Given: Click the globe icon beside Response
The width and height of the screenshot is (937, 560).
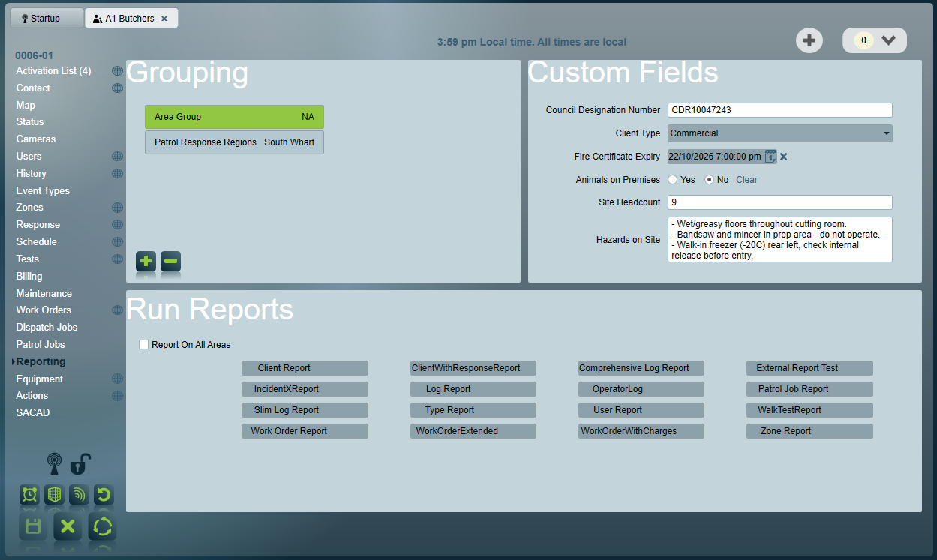Looking at the screenshot, I should click(117, 225).
